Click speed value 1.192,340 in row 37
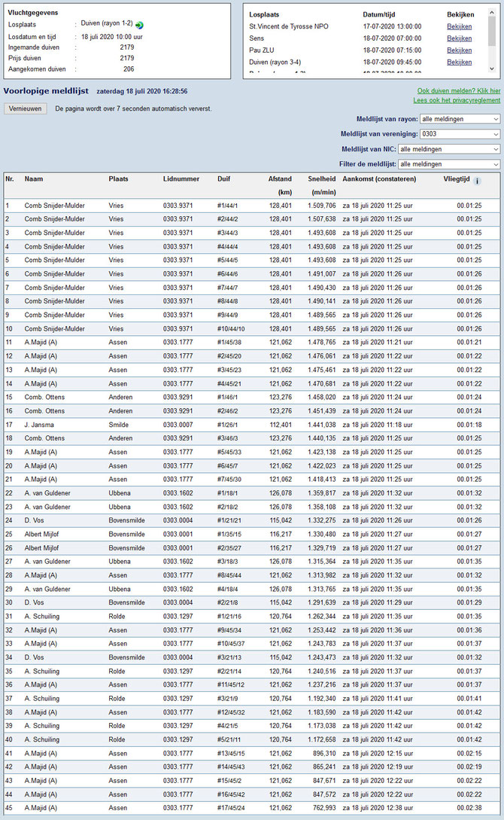Viewport: 504px width, 820px height. 322,698
